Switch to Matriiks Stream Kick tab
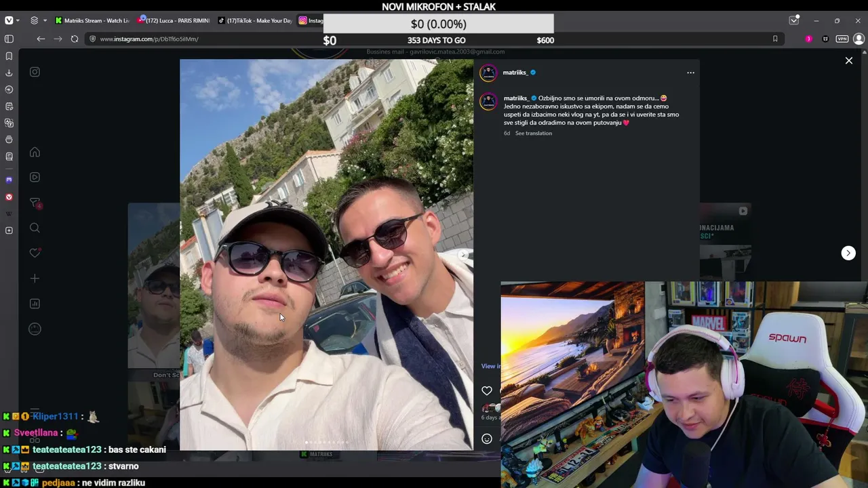The width and height of the screenshot is (868, 488). click(92, 20)
